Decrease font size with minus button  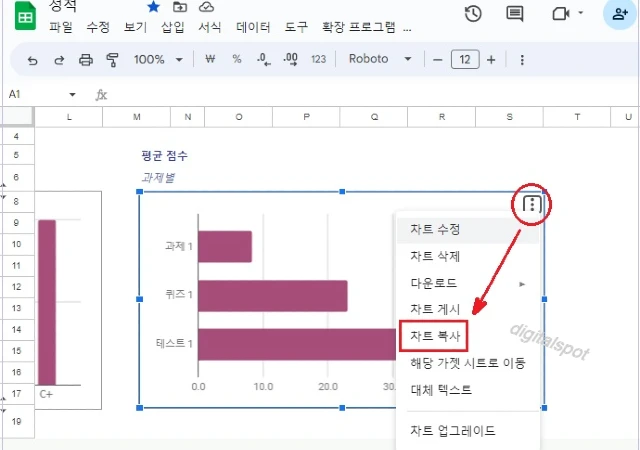438,60
